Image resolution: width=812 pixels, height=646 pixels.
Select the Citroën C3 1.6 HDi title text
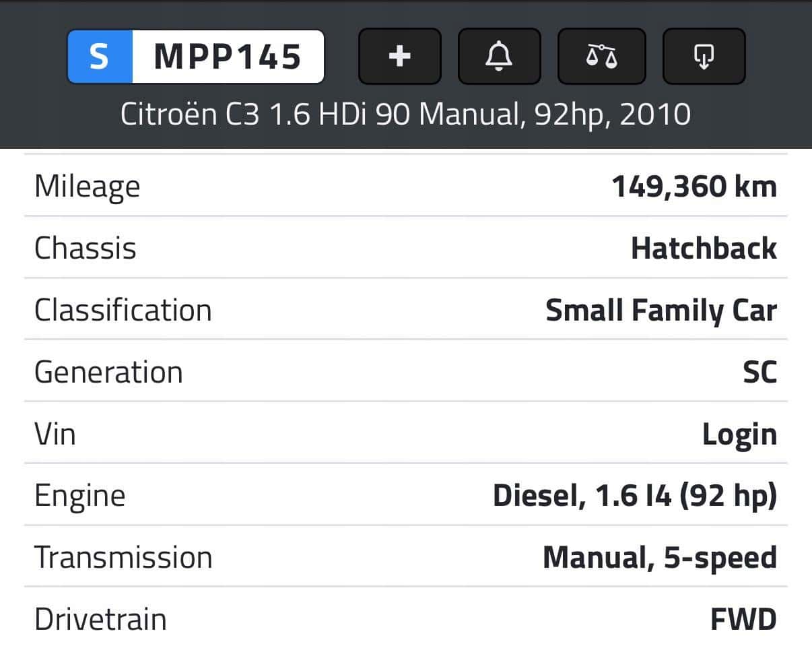[405, 115]
